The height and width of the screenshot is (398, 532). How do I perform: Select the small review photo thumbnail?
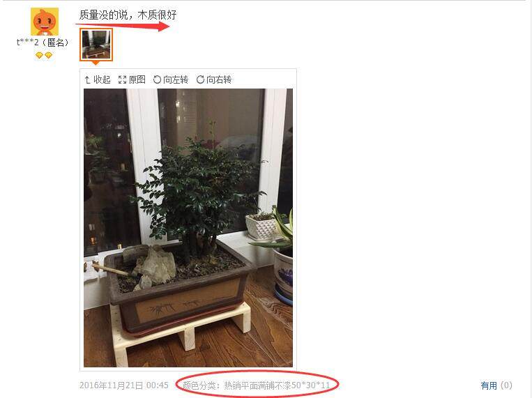coord(96,45)
